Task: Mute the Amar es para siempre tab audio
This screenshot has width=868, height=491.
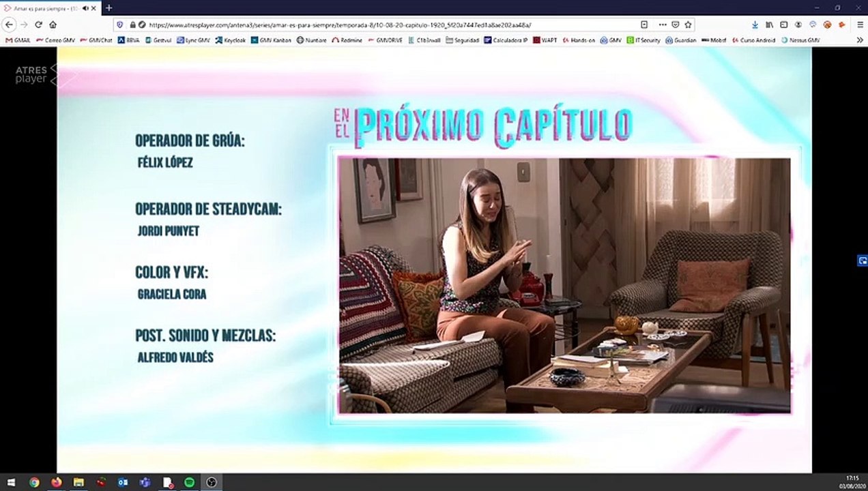Action: coord(85,8)
